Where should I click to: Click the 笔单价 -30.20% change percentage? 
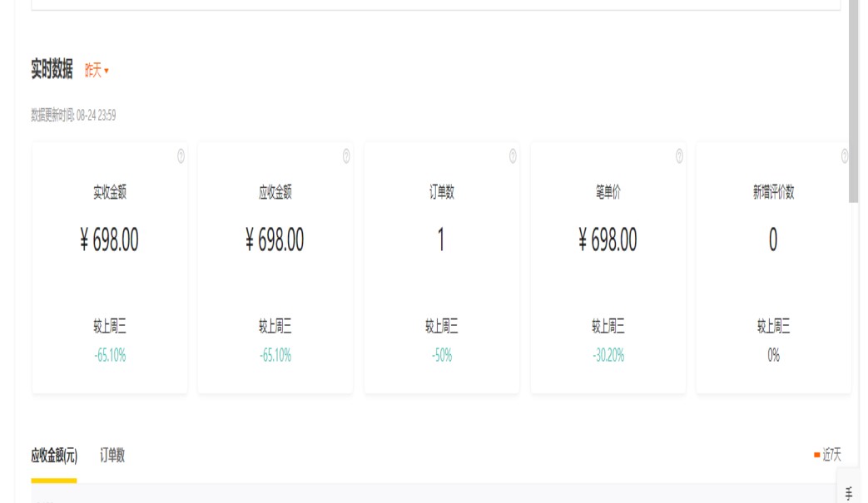608,356
